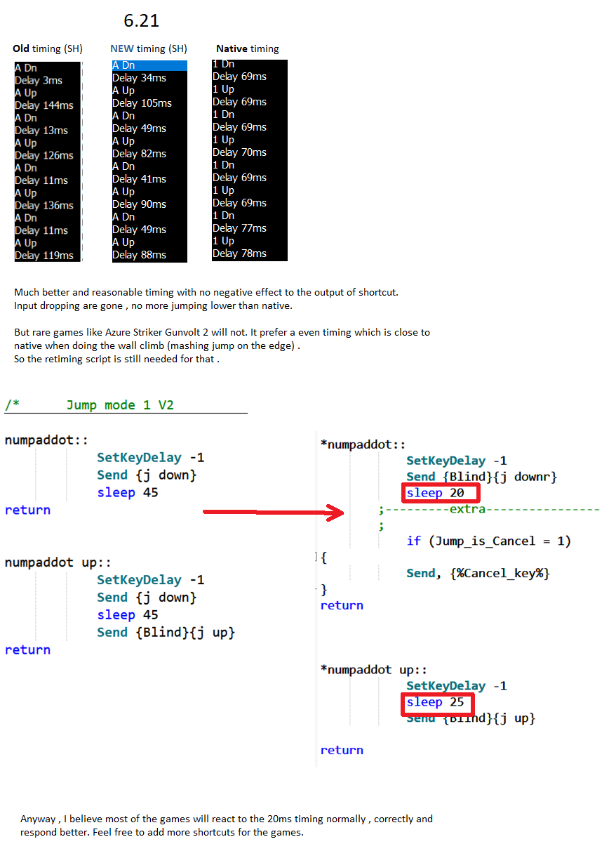Viewport: 616px width, 844px height.
Task: Select the "Delay 126ms" row
Action: coord(44,155)
